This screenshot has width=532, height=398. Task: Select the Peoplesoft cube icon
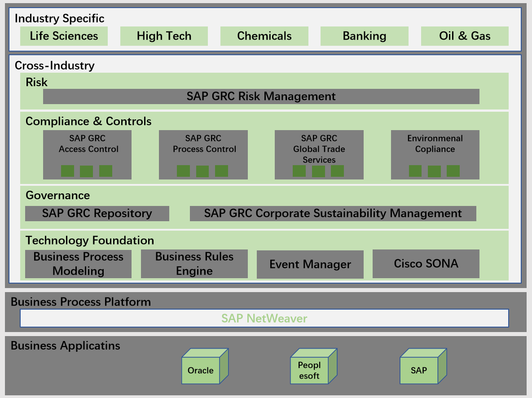click(x=309, y=370)
